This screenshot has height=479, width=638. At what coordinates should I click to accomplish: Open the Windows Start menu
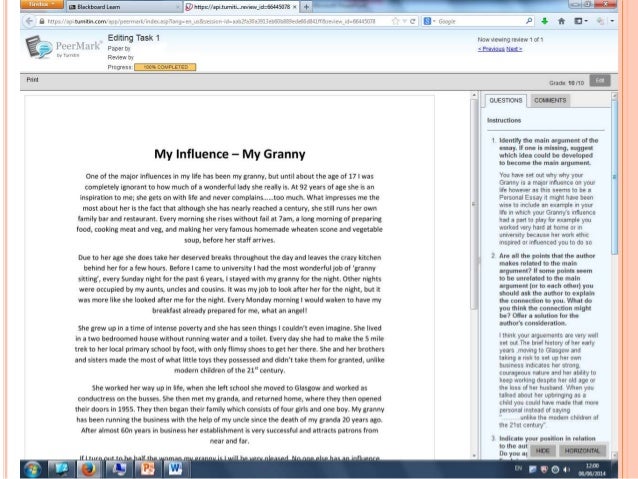pyautogui.click(x=33, y=469)
